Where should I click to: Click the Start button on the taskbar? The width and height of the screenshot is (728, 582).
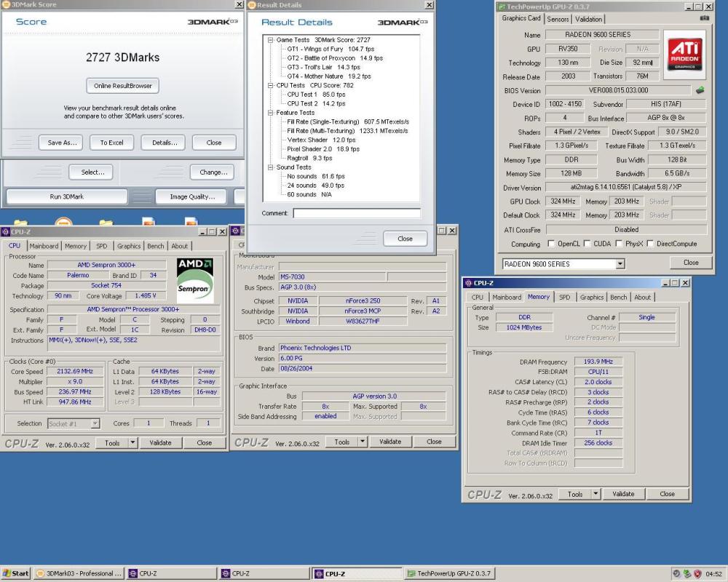pyautogui.click(x=16, y=573)
